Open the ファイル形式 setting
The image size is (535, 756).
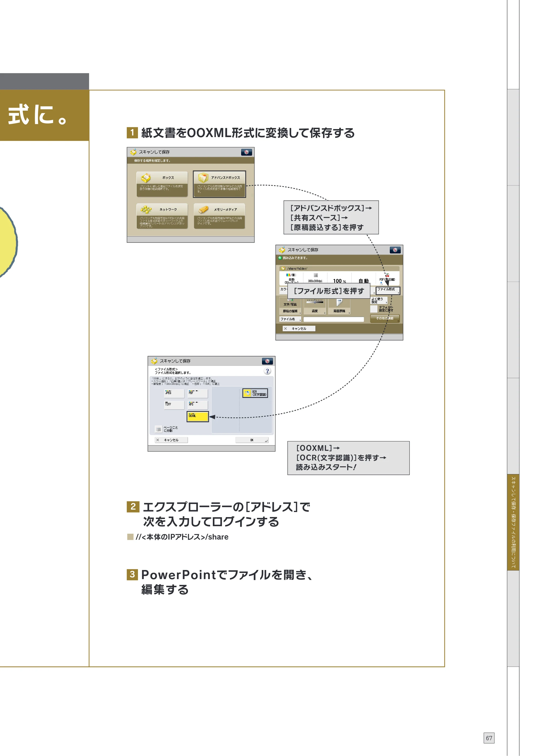pos(388,290)
